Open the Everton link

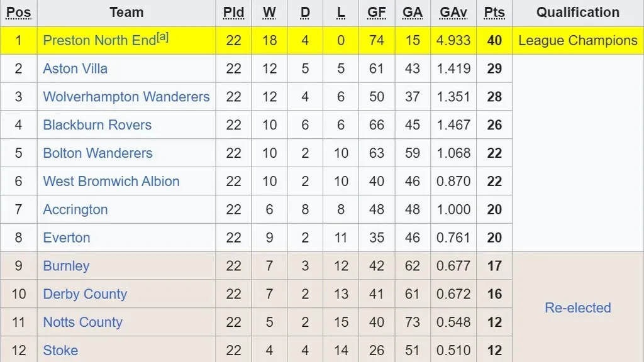click(x=66, y=238)
